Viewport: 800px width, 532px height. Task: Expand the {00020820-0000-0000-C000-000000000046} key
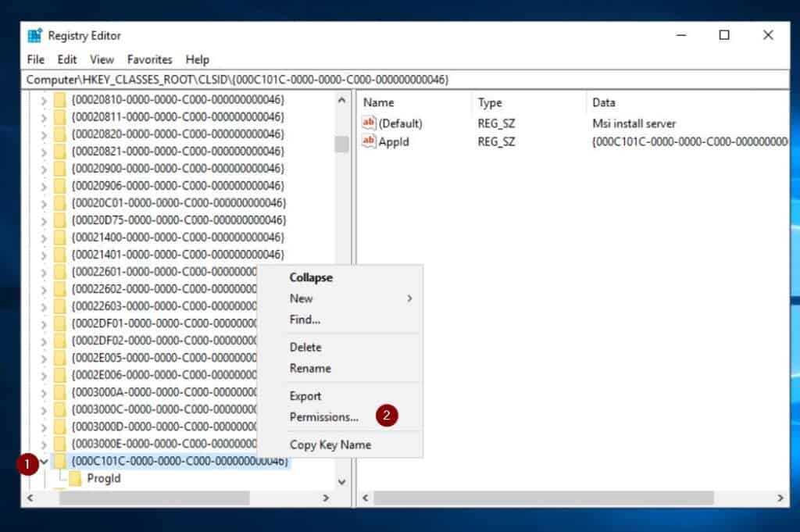pyautogui.click(x=44, y=135)
